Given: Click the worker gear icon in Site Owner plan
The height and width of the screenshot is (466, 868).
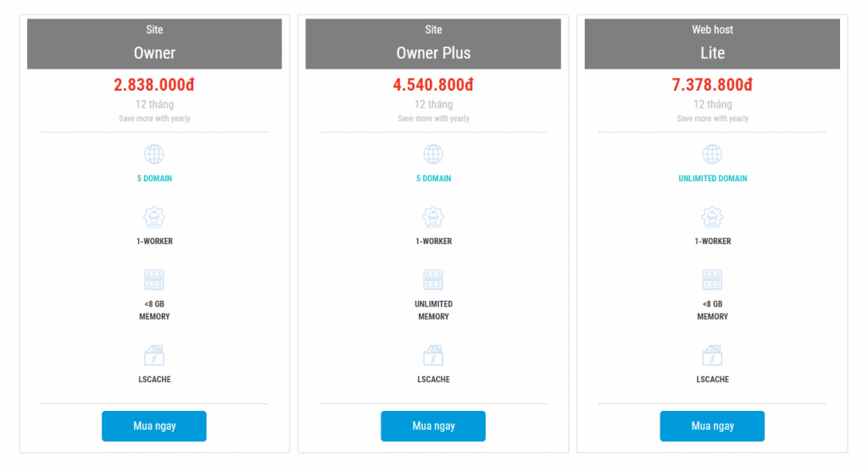Looking at the screenshot, I should click(154, 217).
